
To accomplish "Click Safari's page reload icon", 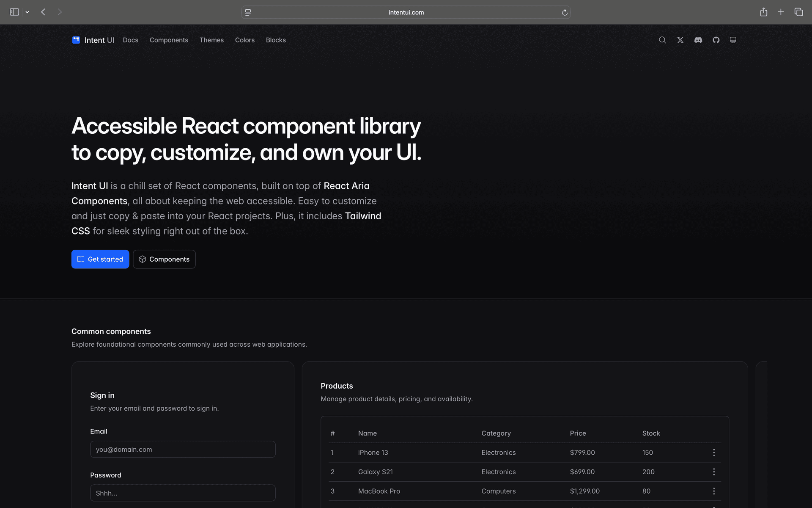I will click(x=565, y=12).
